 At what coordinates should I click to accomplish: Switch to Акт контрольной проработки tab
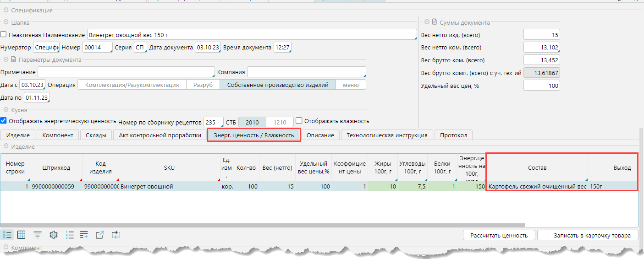[x=160, y=135]
